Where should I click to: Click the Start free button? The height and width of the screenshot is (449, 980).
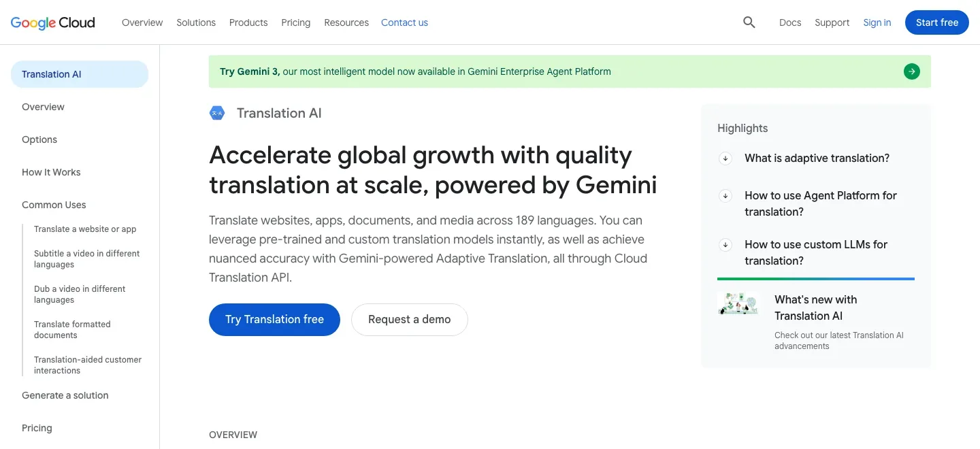click(937, 22)
